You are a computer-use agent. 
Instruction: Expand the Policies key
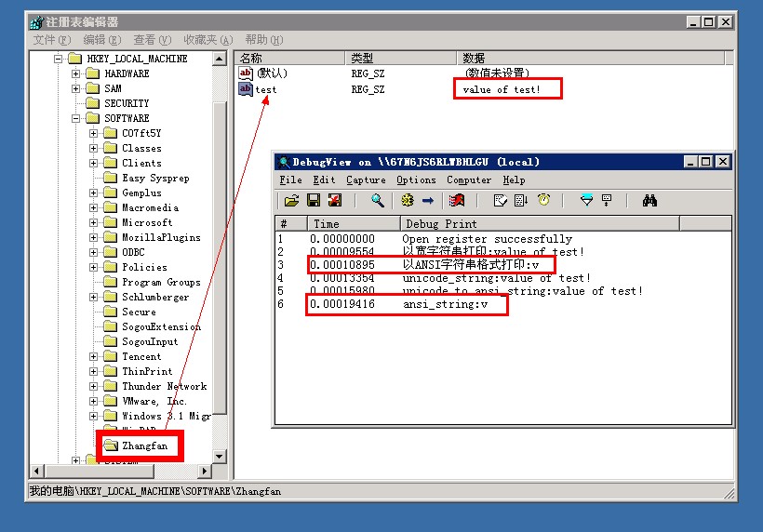click(x=93, y=268)
